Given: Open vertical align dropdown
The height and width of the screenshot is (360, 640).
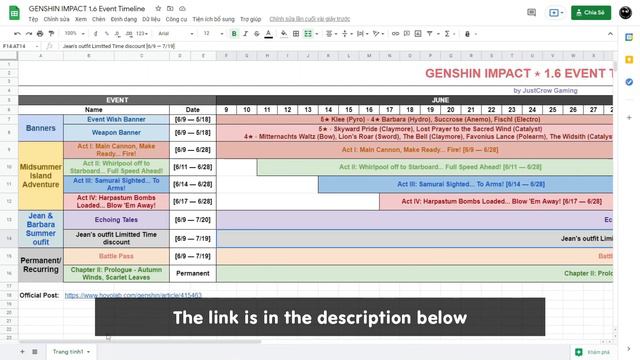Looking at the screenshot, I should coord(347,33).
